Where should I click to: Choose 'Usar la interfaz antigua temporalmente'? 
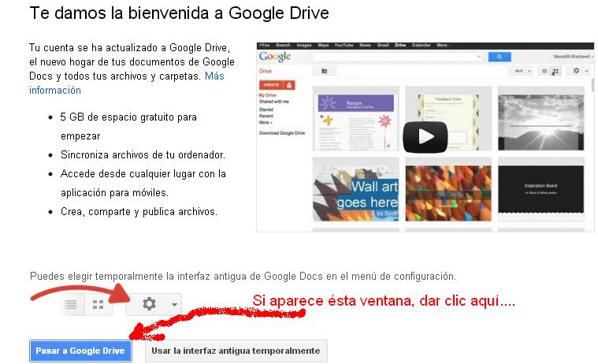pos(236,351)
